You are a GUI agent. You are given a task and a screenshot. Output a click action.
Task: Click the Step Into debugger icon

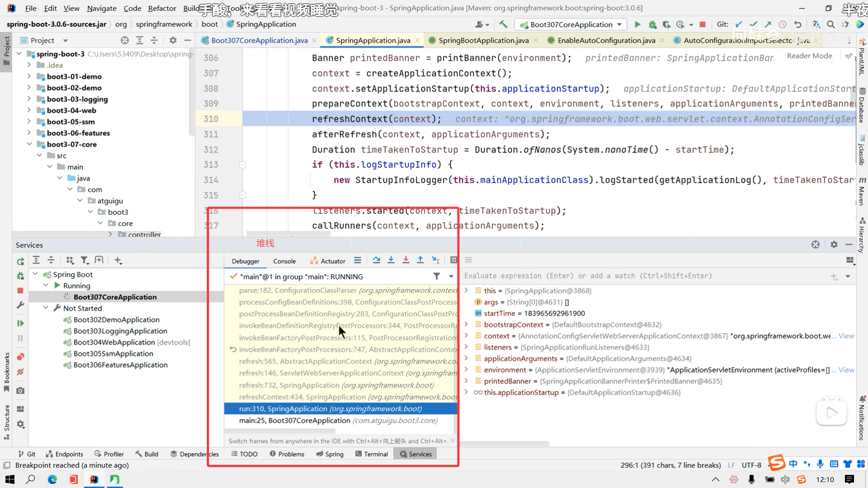coord(391,260)
